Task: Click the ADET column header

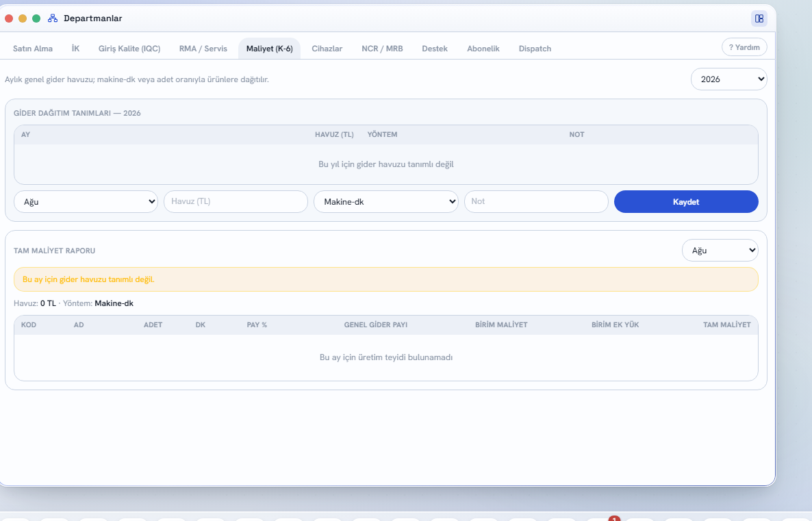Action: (153, 325)
